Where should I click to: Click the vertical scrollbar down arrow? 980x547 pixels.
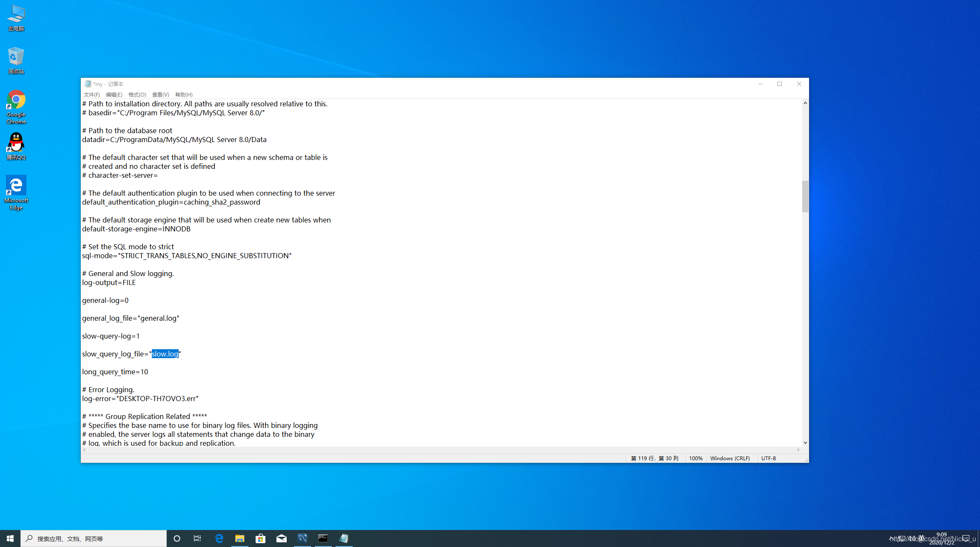pos(805,443)
